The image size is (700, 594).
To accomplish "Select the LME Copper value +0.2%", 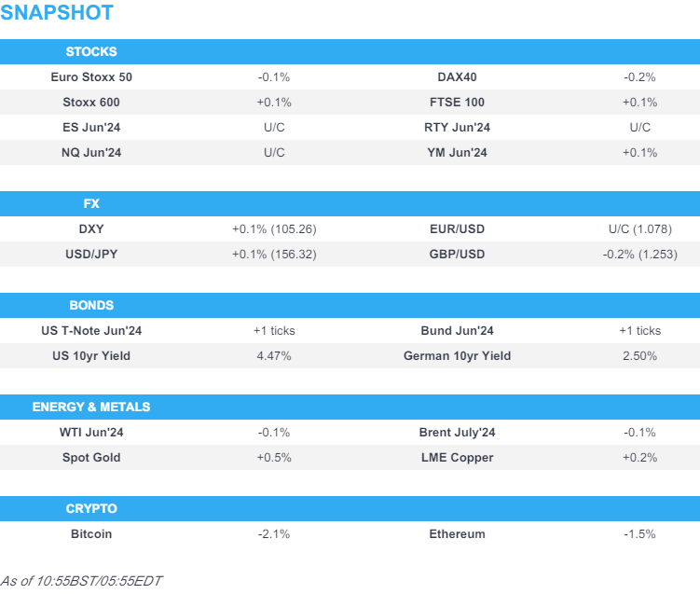I will point(639,458).
